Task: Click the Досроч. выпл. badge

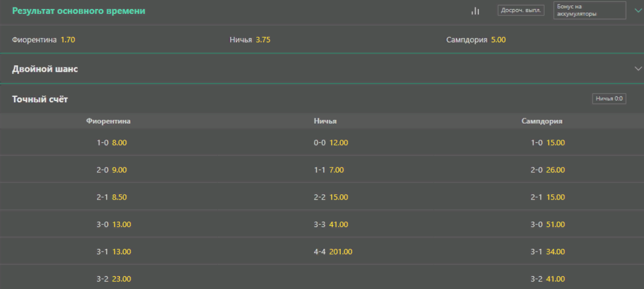Action: [x=521, y=10]
